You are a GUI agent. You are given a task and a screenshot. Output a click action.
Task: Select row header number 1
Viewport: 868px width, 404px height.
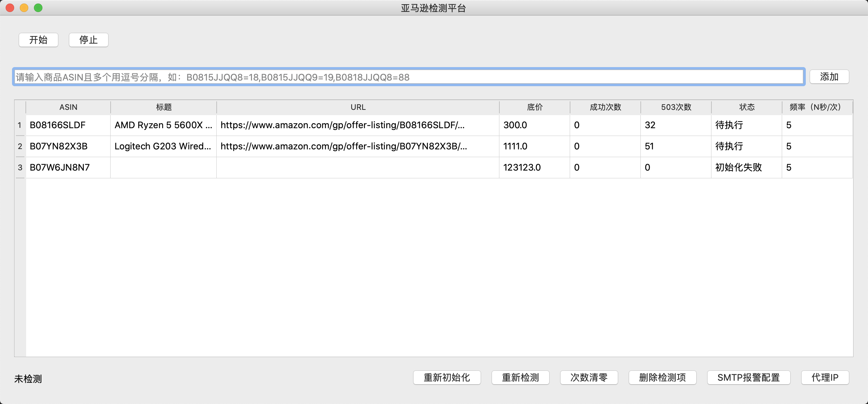(x=20, y=125)
